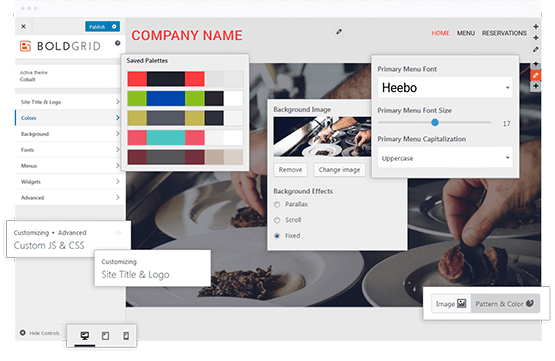The height and width of the screenshot is (361, 555).
Task: Select the green and blue saved palette
Action: coord(185,98)
